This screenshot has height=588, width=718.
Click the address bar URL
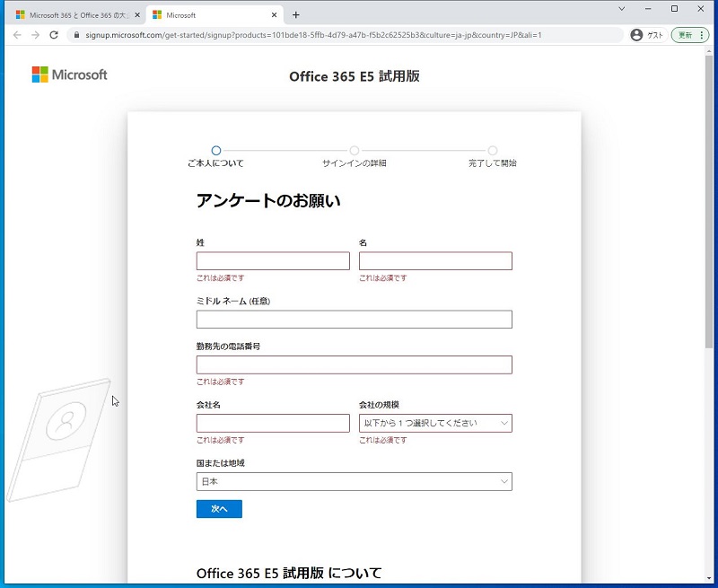coord(313,35)
